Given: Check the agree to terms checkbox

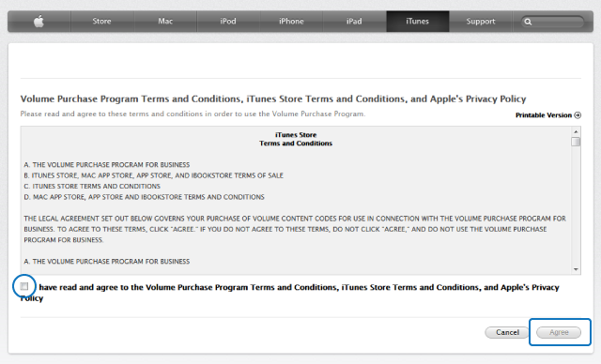Looking at the screenshot, I should (x=24, y=286).
